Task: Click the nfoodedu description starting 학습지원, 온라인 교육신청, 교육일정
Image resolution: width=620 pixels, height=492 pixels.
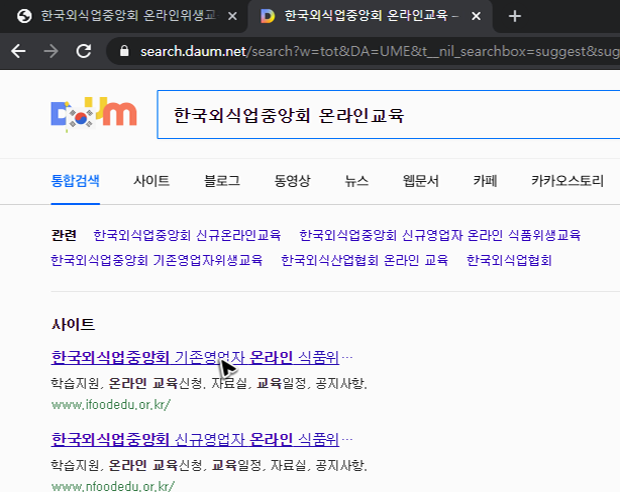Action: click(209, 465)
